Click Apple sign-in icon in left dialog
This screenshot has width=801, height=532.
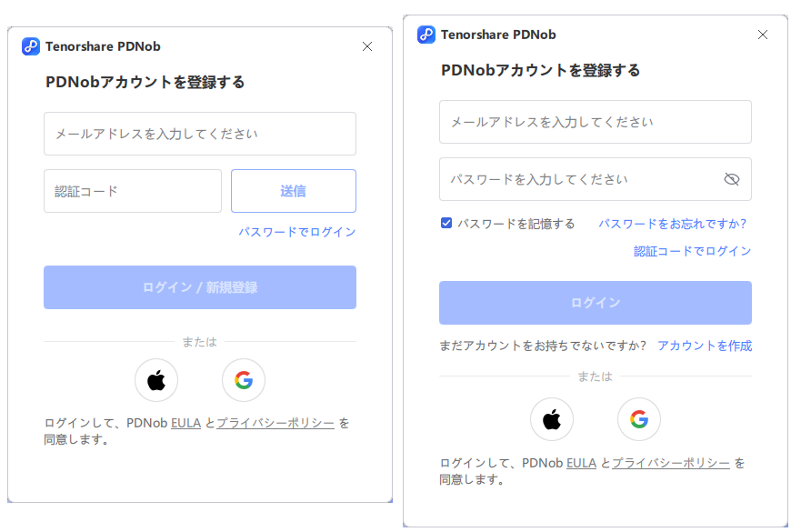click(x=156, y=380)
